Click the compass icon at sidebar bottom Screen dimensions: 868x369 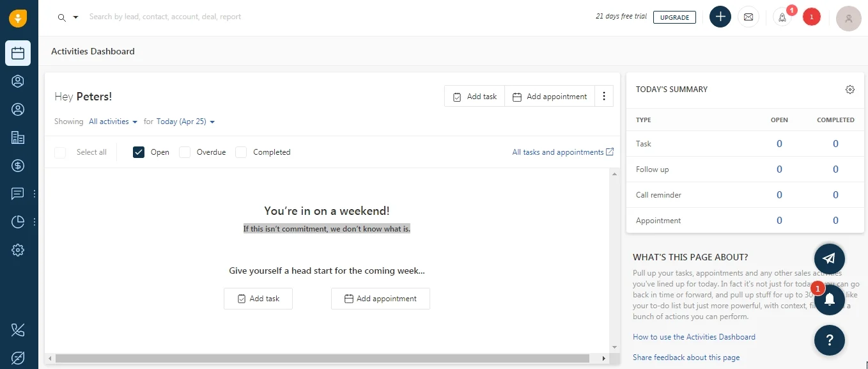point(18,358)
